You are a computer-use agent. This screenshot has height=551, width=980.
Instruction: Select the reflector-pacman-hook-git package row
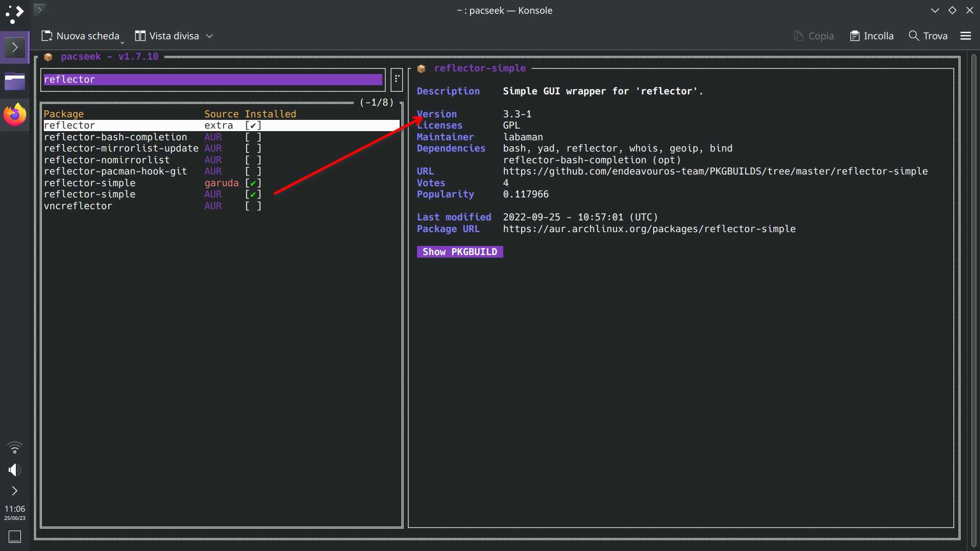222,171
